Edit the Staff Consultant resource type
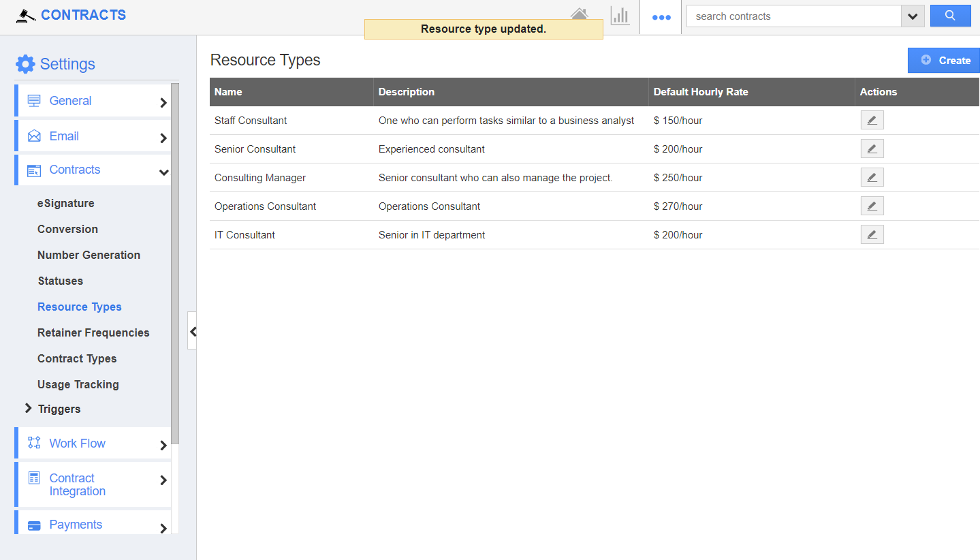The height and width of the screenshot is (560, 980). pyautogui.click(x=872, y=121)
